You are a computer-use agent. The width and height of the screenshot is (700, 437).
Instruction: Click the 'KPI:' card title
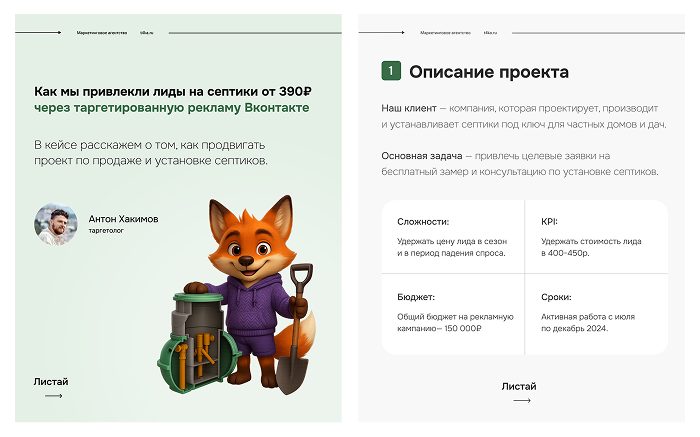(x=549, y=221)
